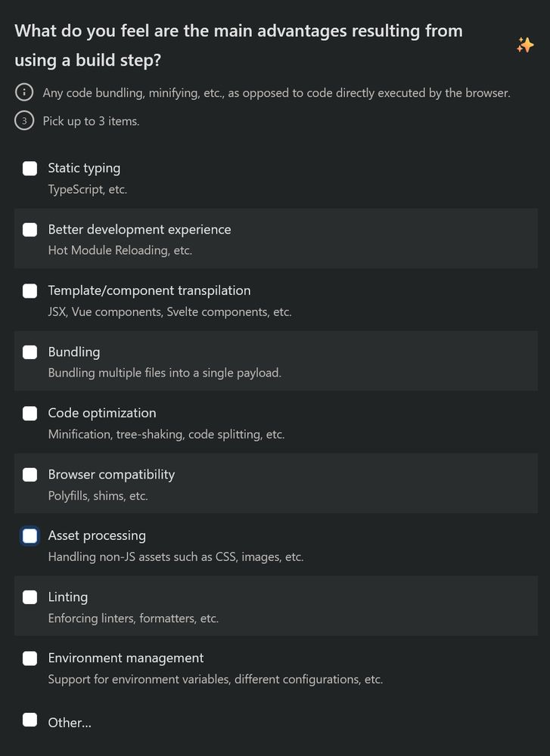Image resolution: width=550 pixels, height=756 pixels.
Task: Enable the Bundling checkbox
Action: 30,352
